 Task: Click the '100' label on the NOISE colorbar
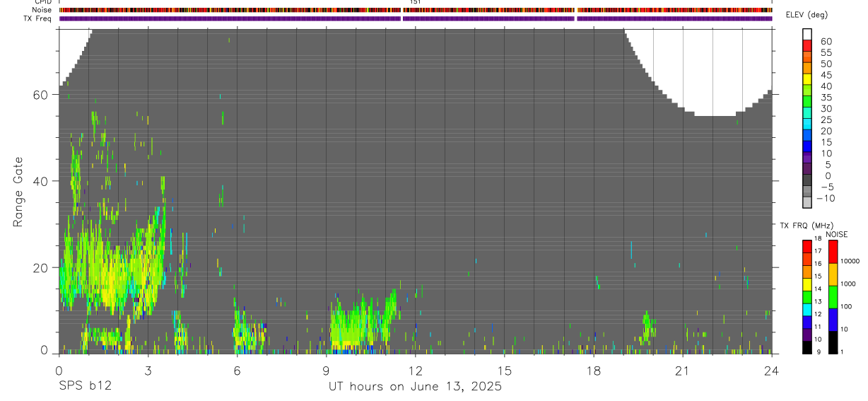click(x=848, y=306)
